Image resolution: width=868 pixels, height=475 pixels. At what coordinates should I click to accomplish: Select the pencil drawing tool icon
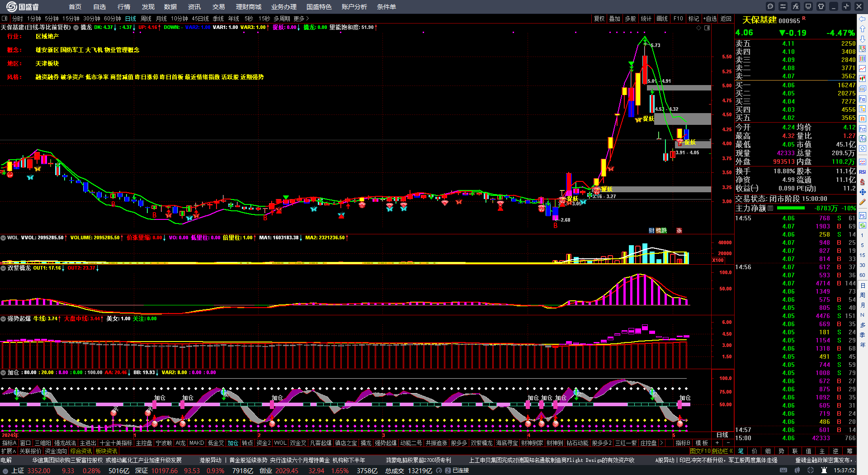863,202
